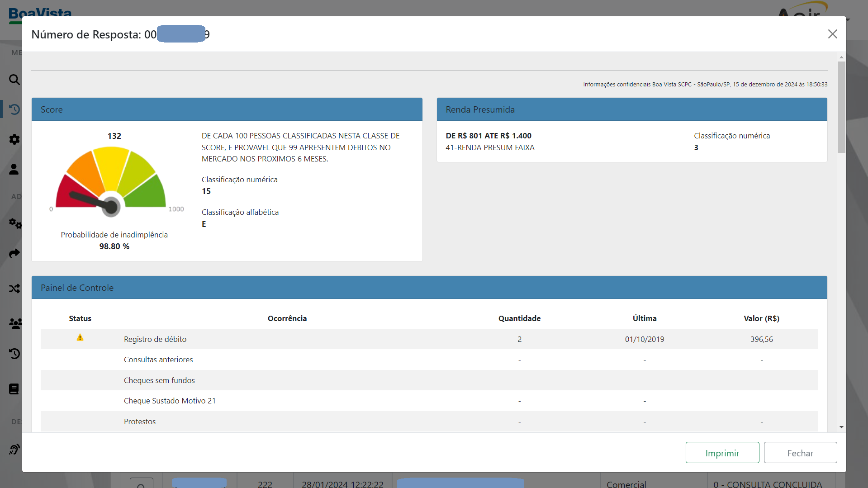Screen dimensions: 868x488
Task: Click the scrollbar down arrow in the dialog
Action: point(841,427)
